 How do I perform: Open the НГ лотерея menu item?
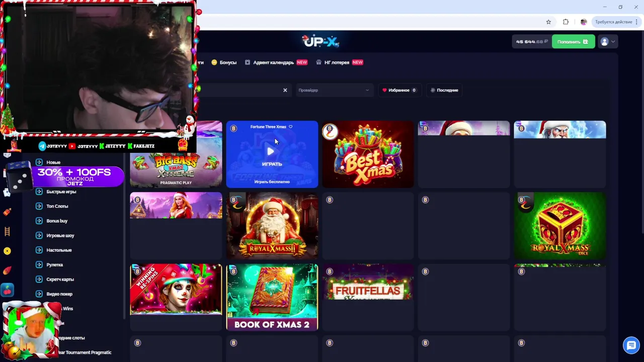tap(340, 62)
